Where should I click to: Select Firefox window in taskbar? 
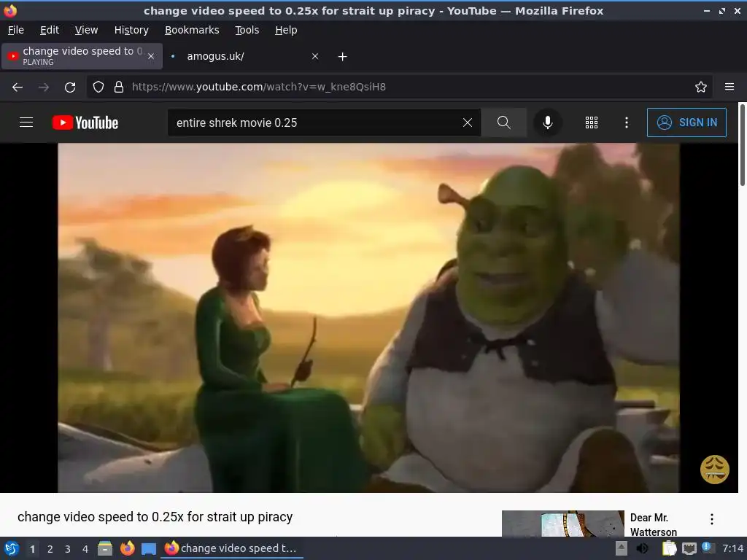coord(231,548)
